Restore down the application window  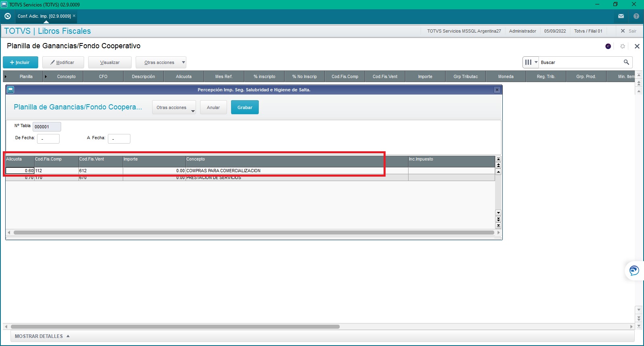(x=615, y=4)
